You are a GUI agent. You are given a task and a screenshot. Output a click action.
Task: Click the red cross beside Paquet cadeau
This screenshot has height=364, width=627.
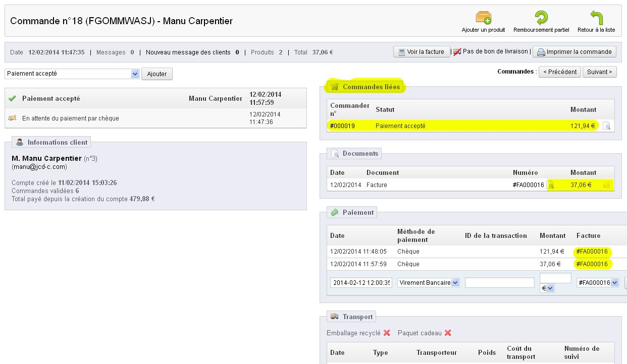[447, 333]
